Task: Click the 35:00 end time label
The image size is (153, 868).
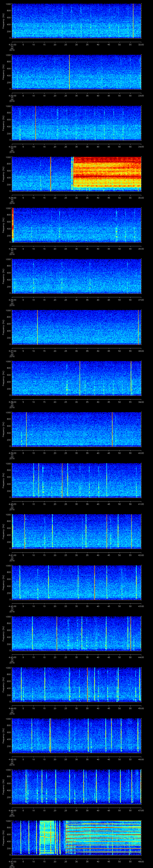Action: [141, 198]
